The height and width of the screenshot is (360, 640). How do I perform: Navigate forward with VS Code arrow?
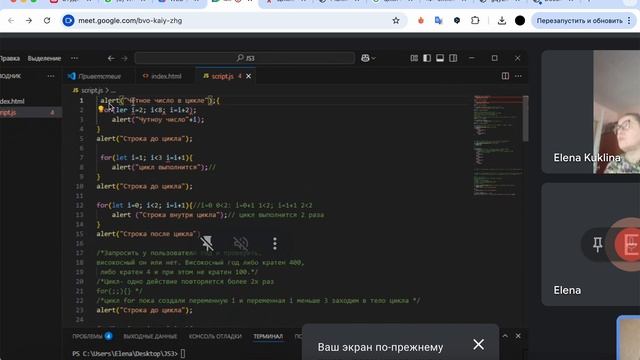(124, 58)
